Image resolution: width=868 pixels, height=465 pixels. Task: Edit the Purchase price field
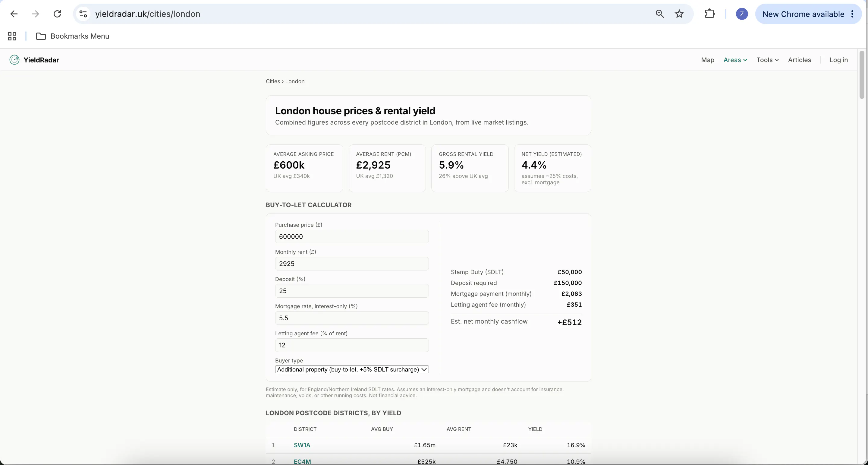[x=352, y=237]
